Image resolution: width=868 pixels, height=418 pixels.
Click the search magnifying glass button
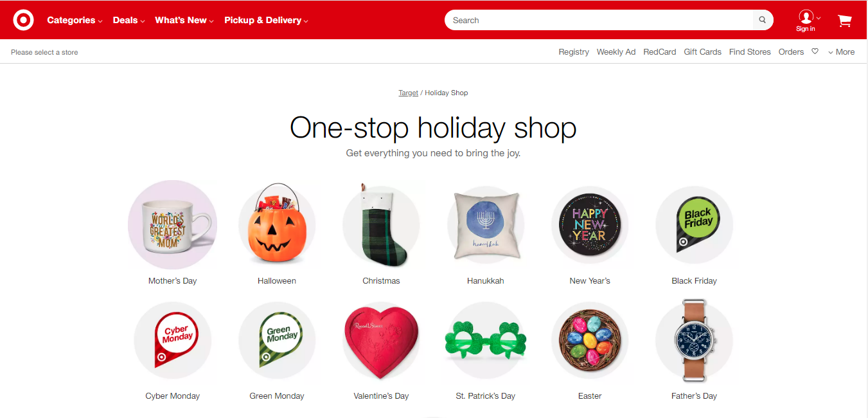(763, 20)
